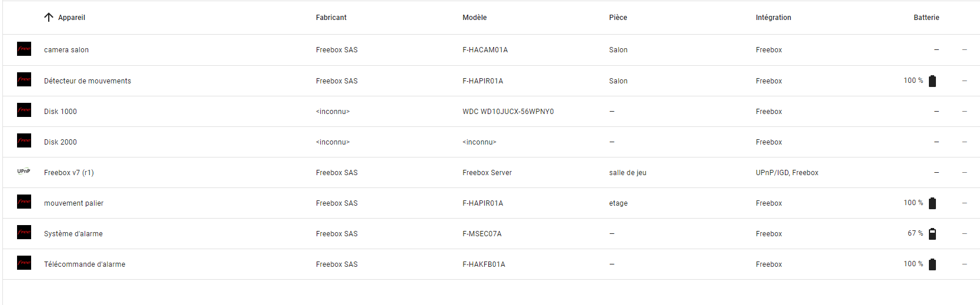Click battery icon of Télécommande d'alarme
980x305 pixels.
pos(932,264)
